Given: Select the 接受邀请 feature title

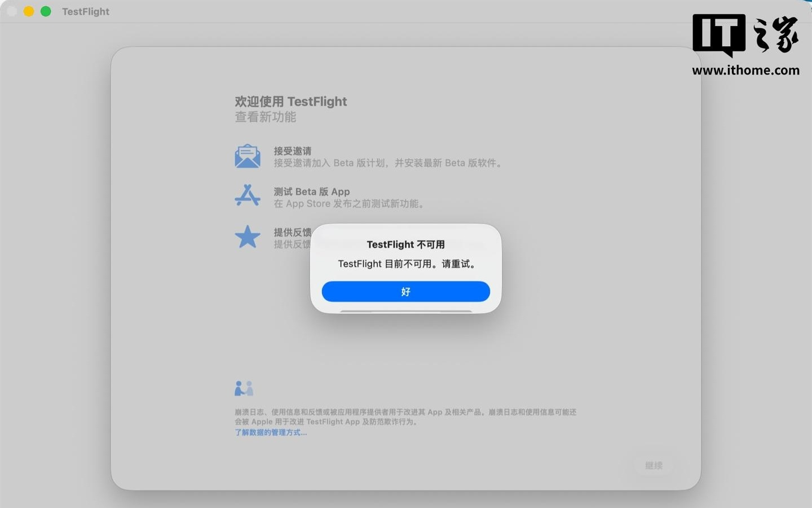Looking at the screenshot, I should coord(292,151).
